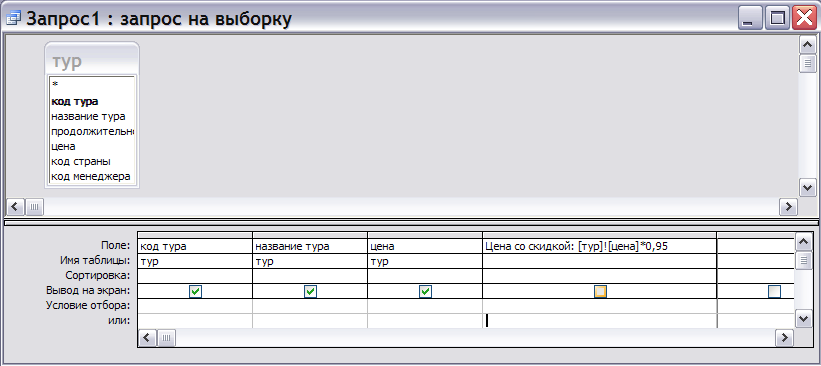Click Поле cell containing цена
The height and width of the screenshot is (366, 821).
(x=425, y=246)
